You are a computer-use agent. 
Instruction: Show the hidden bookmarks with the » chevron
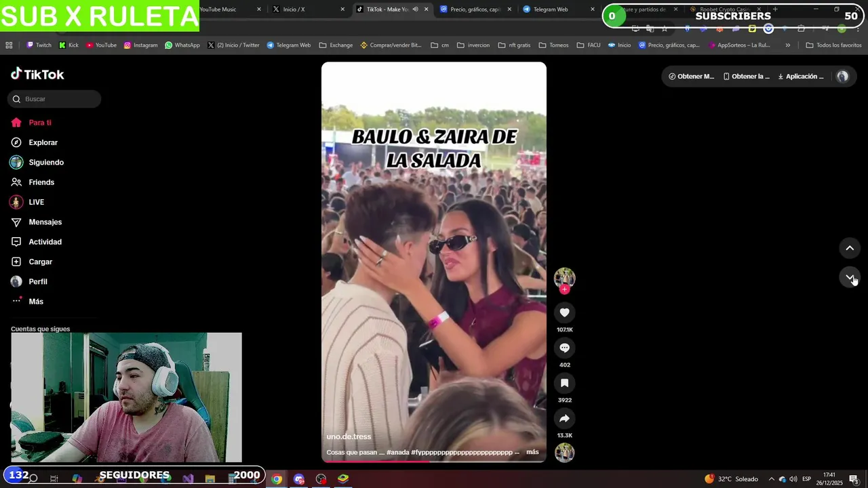(787, 45)
